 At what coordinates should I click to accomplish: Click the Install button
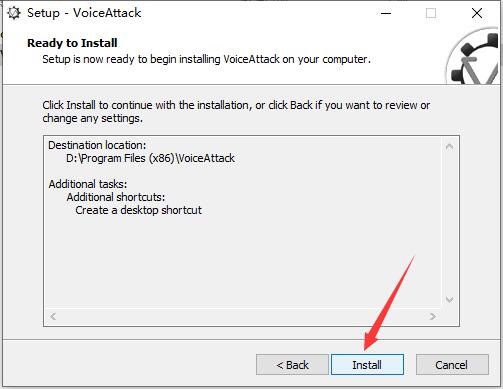click(367, 364)
